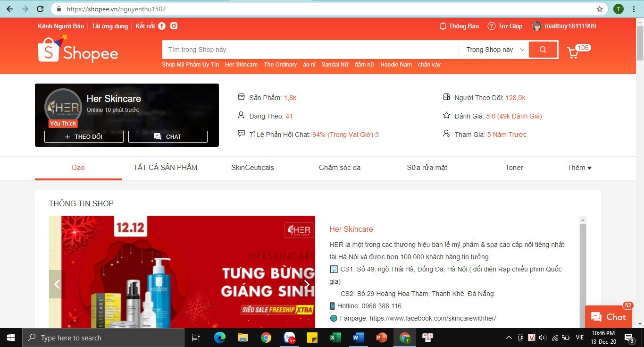Open the Chrome profile T icon
Screen dimensions: 644x347
[x=618, y=9]
